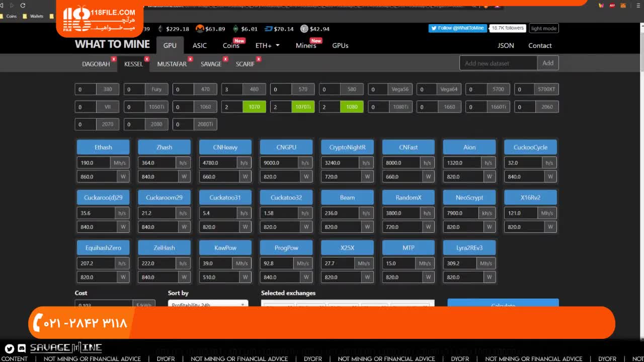This screenshot has width=644, height=362.
Task: Open the MUSTAFAR dataset tab
Action: click(x=172, y=64)
